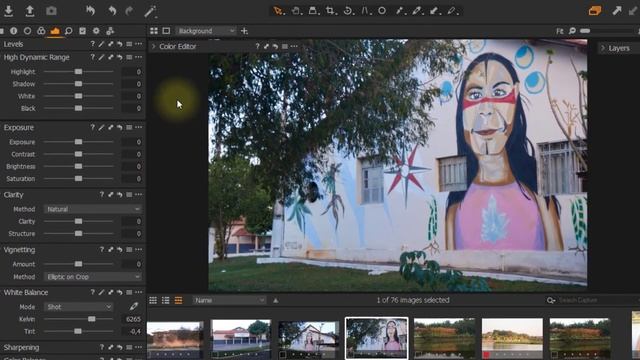Viewport: 640px width, 360px height.
Task: Add a new layer with plus button
Action: [244, 31]
